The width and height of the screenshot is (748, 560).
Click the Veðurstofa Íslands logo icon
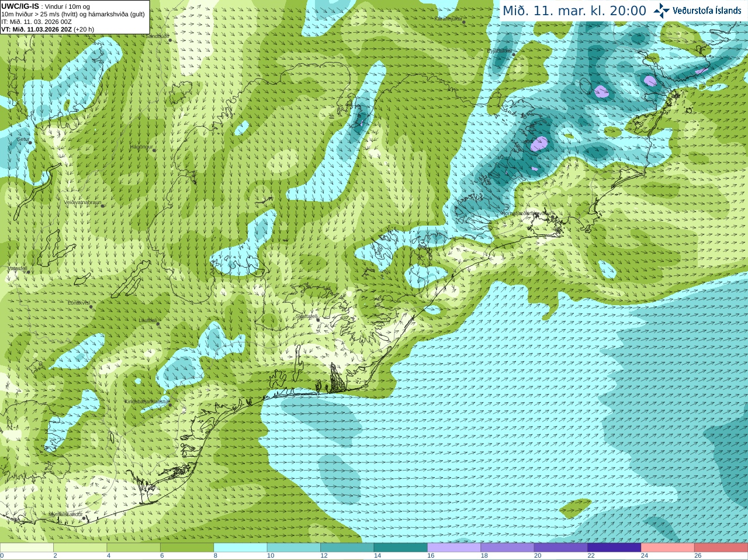[x=661, y=11]
